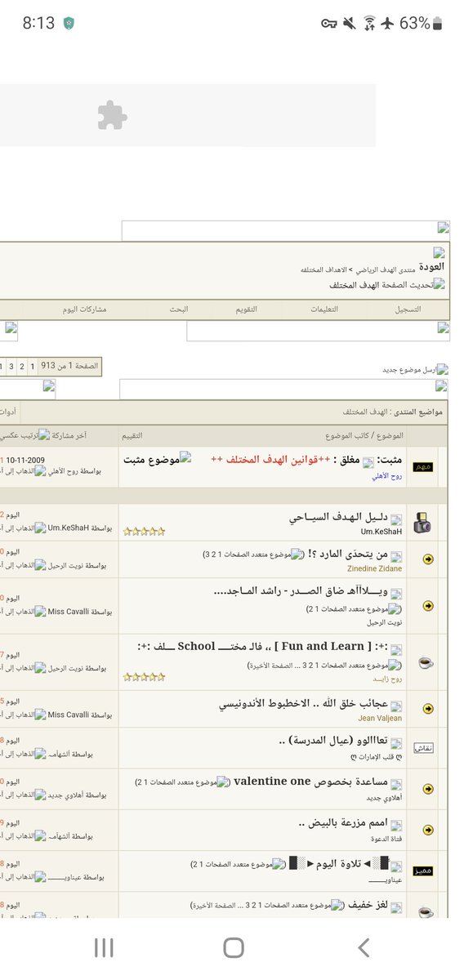Viewport: 464px width, 980px height.
Task: Open تعااالوو (عيال المدرسة) thread
Action: (x=332, y=740)
